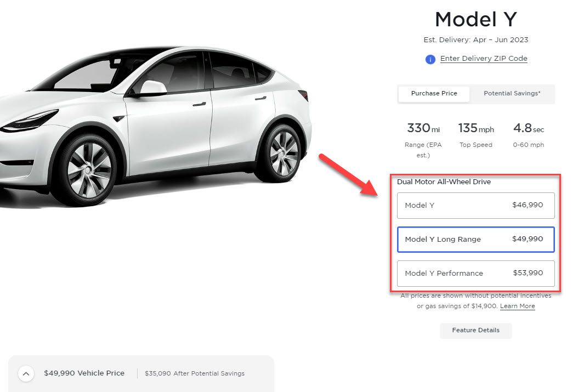The image size is (578, 392).
Task: Click the Enter Delivery ZIP Code link
Action: pos(484,58)
